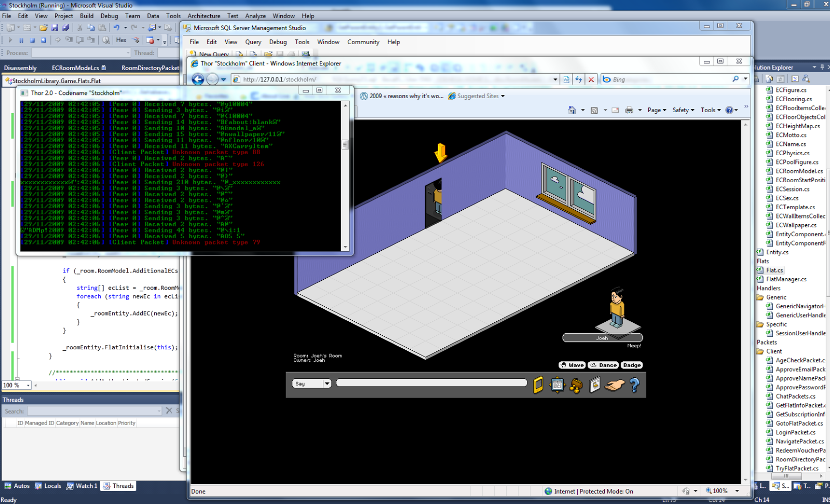This screenshot has height=504, width=830.
Task: Click Print icon in IE command bar
Action: click(629, 110)
